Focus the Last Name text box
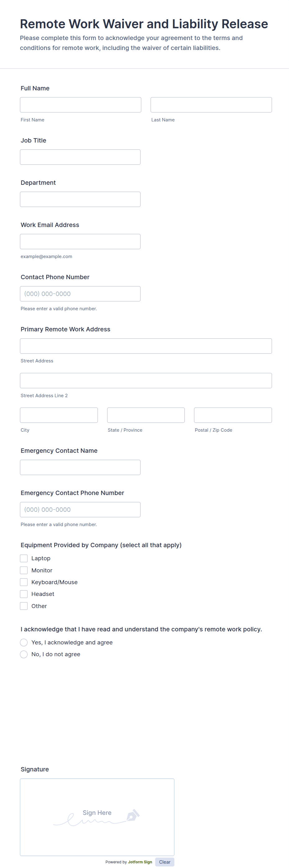 coord(211,105)
